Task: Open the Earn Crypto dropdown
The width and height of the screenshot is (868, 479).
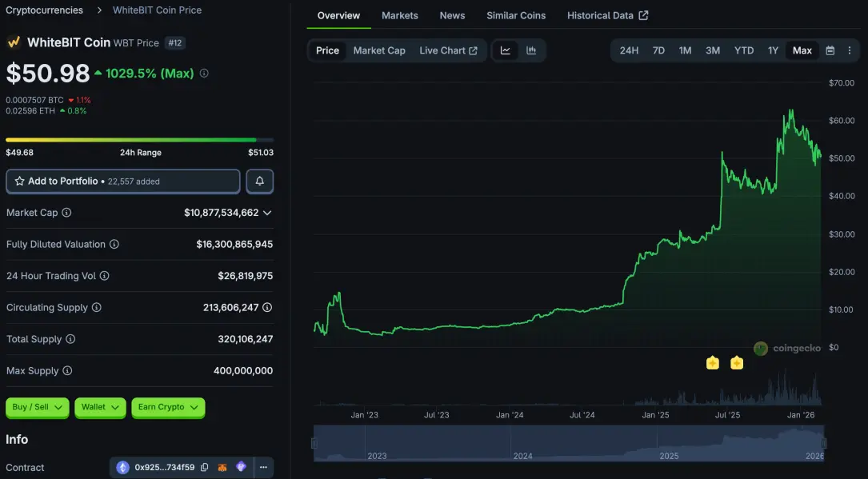Action: coord(168,407)
